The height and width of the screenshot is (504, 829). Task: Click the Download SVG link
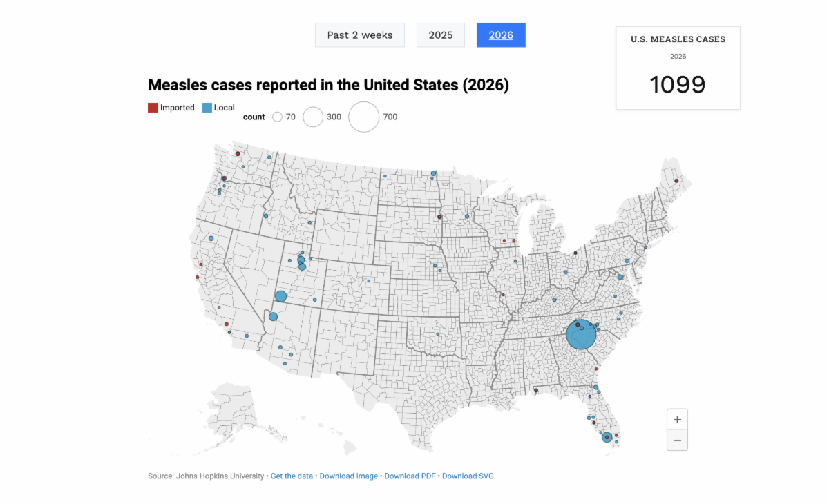pyautogui.click(x=468, y=476)
